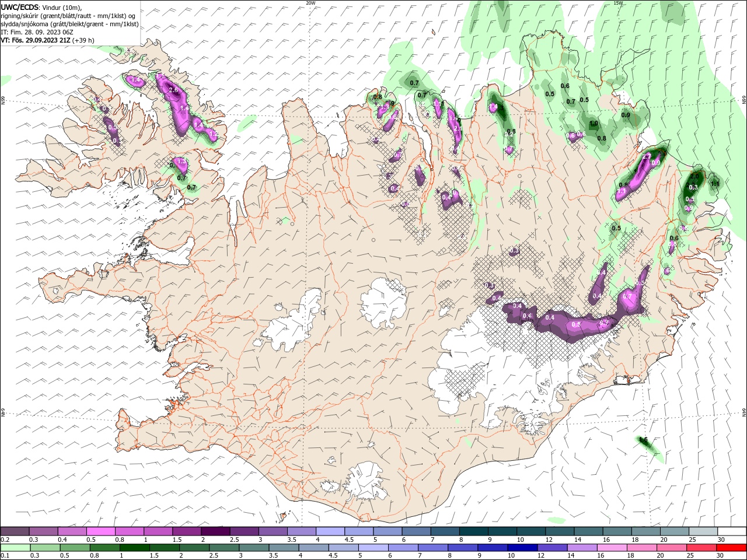Choose the rain-scale swatch between 20 and 25
The height and width of the screenshot is (560, 747).
pos(671,548)
